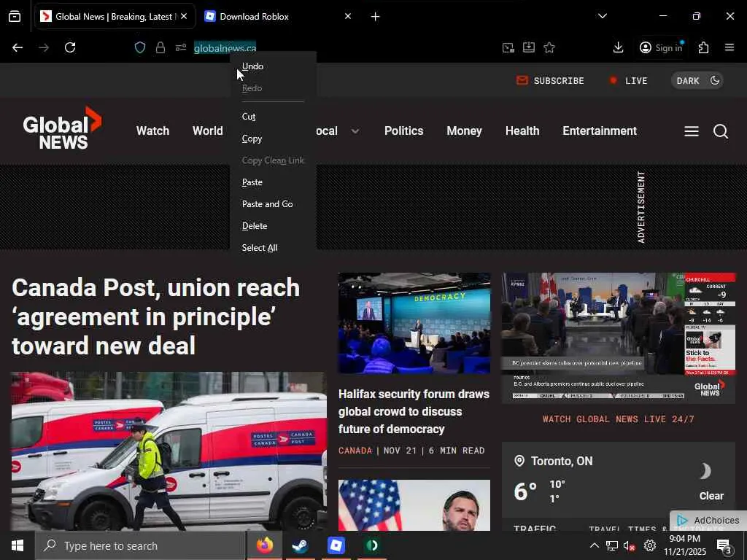The height and width of the screenshot is (560, 747).
Task: Choose Cut in the context menu
Action: point(273,117)
